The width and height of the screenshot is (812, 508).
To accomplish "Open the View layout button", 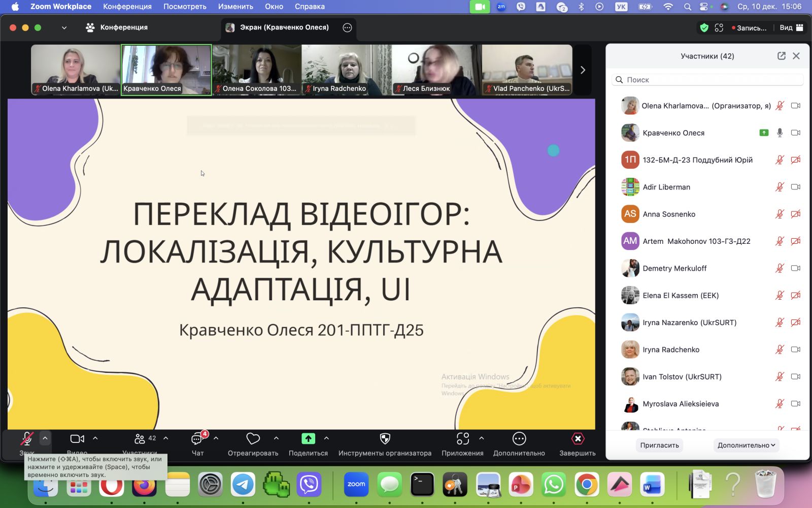I will [791, 28].
